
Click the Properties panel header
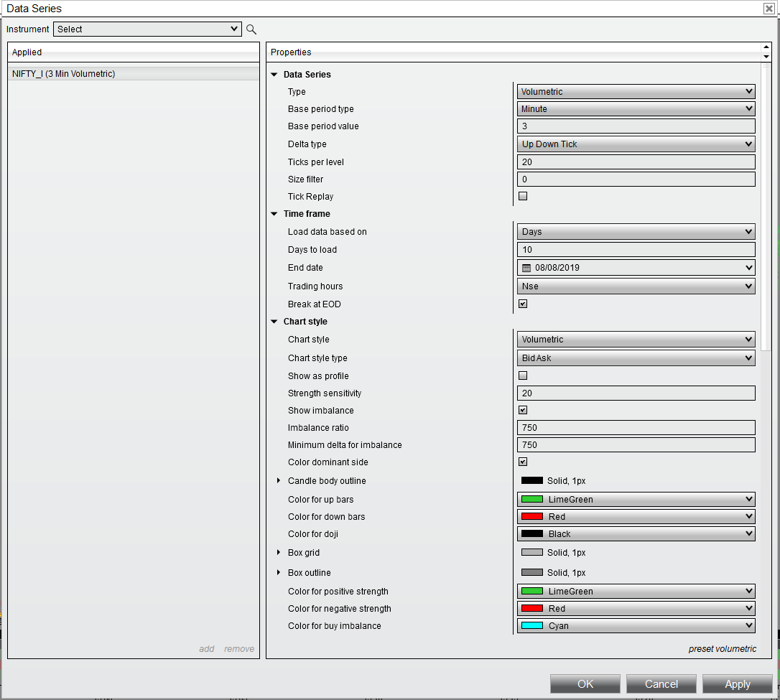click(514, 52)
